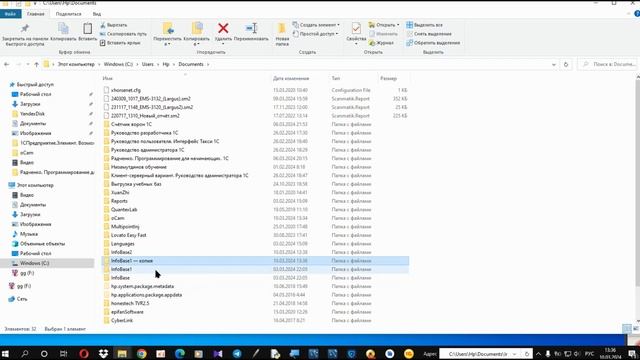Sort by Дата изменения column header
This screenshot has width=640, height=360.
point(291,78)
